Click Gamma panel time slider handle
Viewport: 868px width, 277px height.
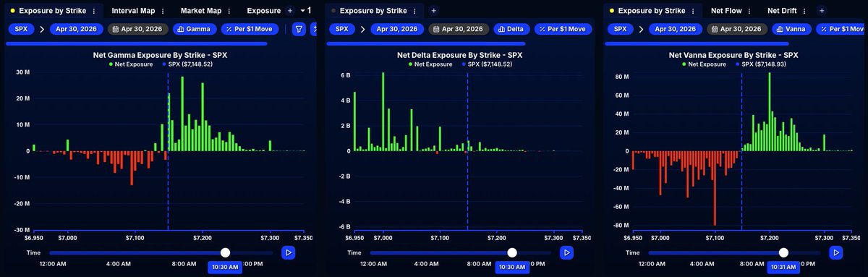pos(226,252)
